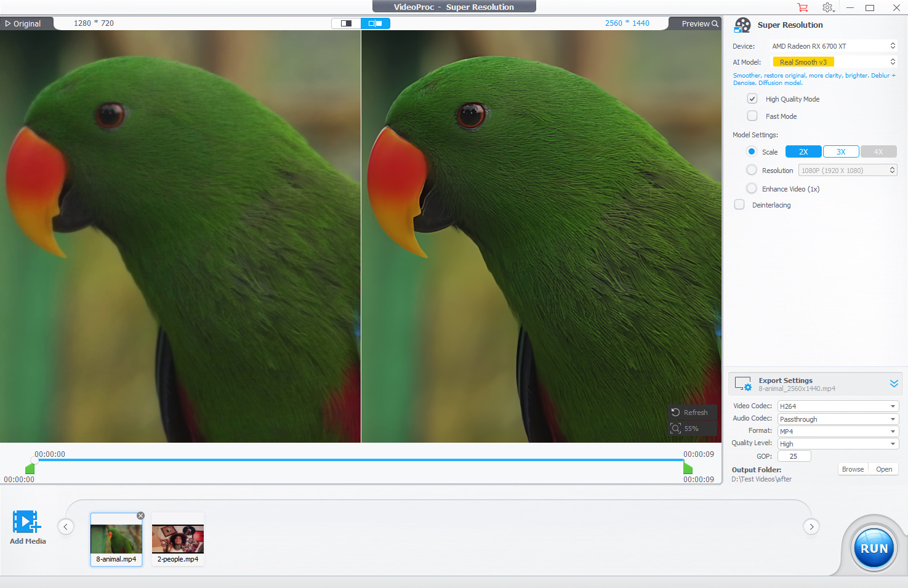This screenshot has height=588, width=908.
Task: Select the split side-by-side view icon
Action: [x=376, y=23]
